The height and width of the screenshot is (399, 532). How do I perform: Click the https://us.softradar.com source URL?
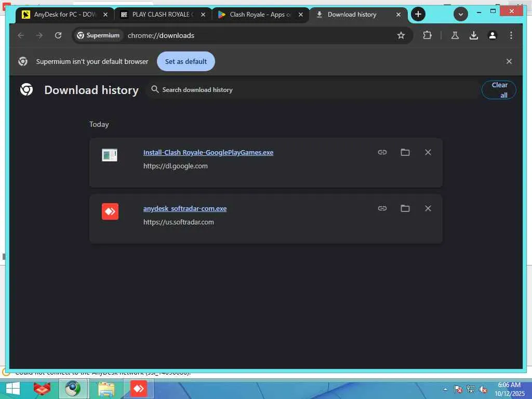point(179,222)
